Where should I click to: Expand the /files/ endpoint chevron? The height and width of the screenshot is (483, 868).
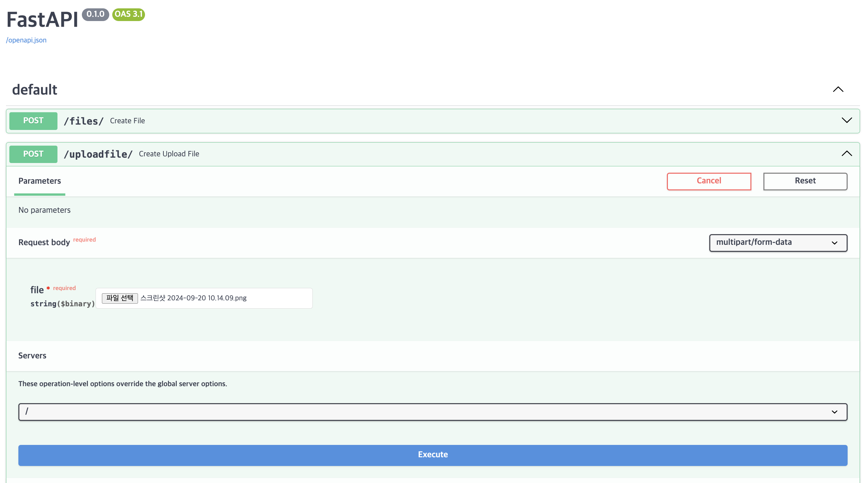846,121
